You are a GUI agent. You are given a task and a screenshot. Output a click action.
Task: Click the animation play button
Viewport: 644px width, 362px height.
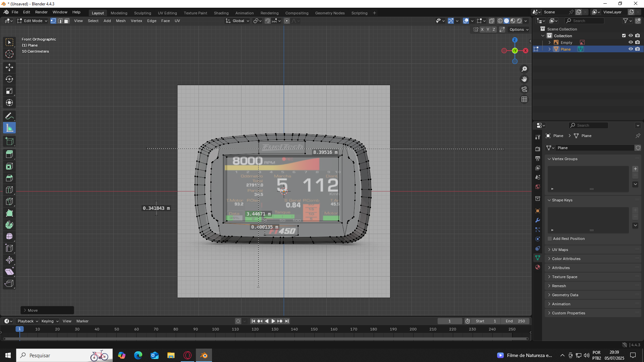[273, 321]
